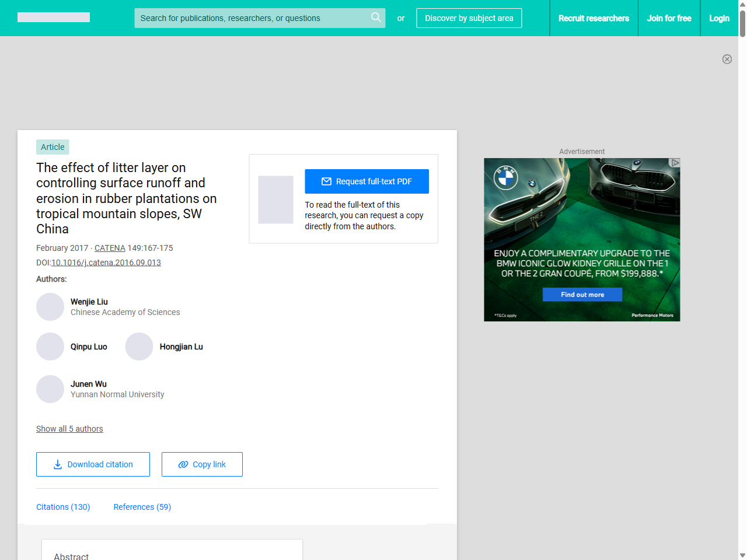
Task: Open the CATENA journal link
Action: [110, 248]
